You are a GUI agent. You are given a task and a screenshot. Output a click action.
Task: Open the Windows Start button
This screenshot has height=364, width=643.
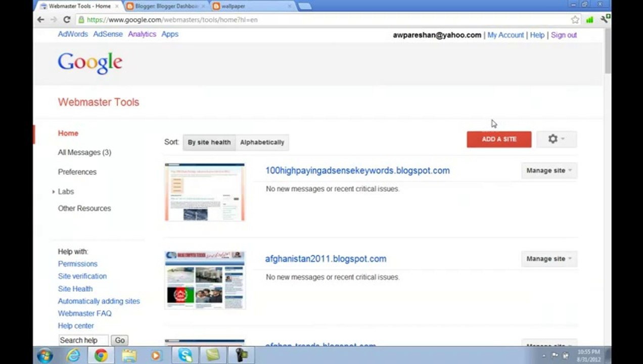(x=44, y=355)
